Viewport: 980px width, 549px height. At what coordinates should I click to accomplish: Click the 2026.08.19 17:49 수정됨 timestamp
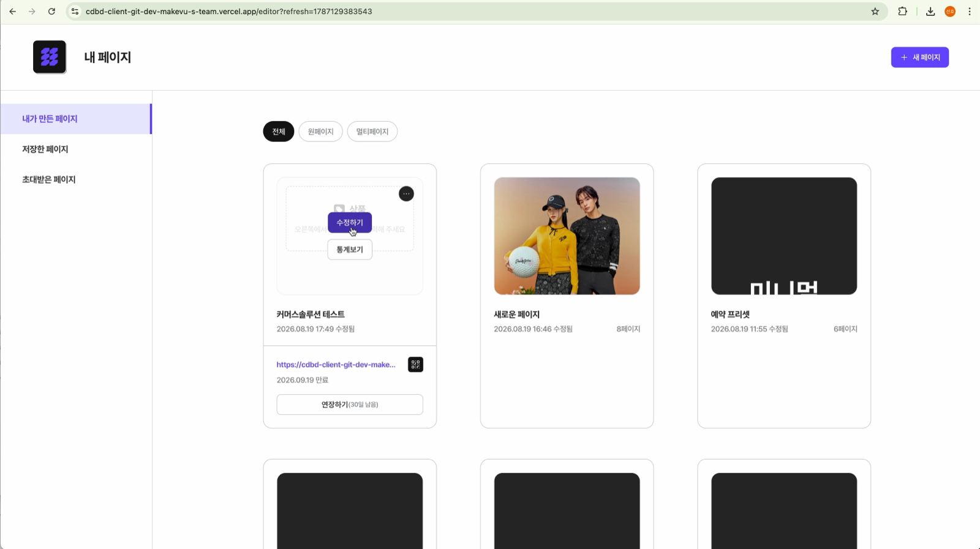tap(315, 329)
